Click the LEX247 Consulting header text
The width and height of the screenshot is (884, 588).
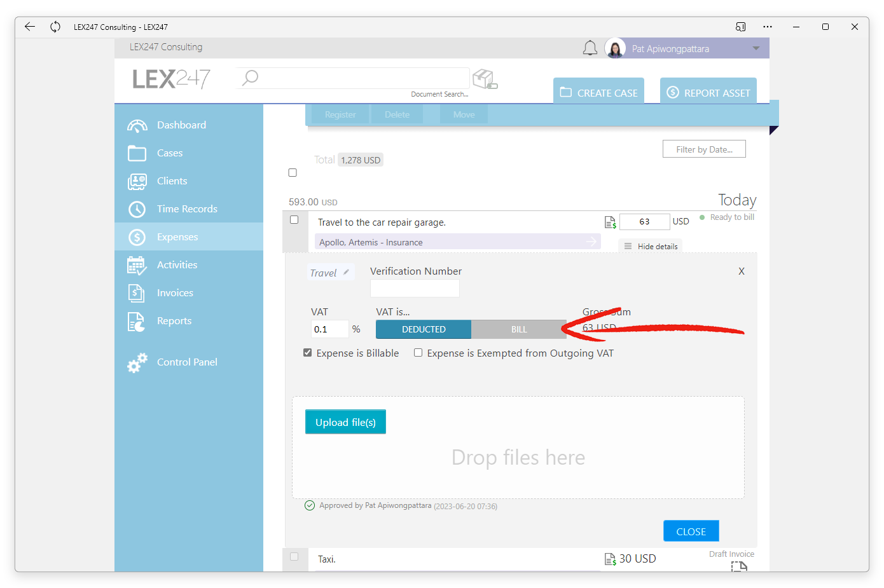(166, 47)
